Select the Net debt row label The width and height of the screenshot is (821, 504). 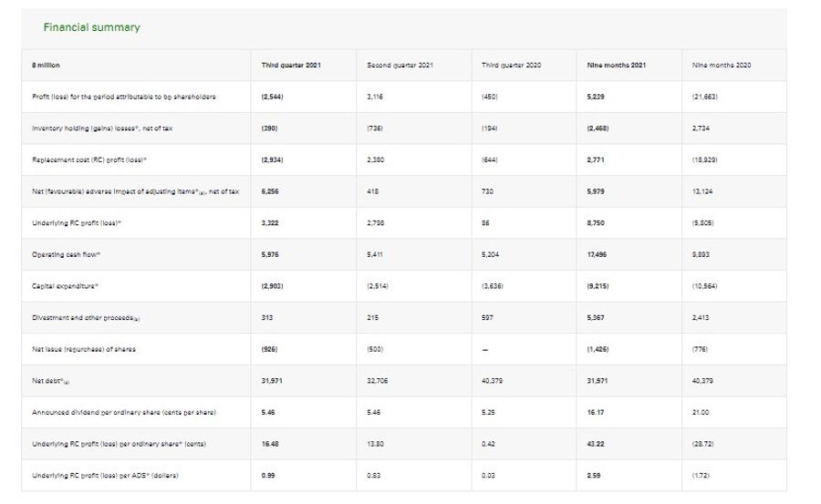[x=50, y=381]
